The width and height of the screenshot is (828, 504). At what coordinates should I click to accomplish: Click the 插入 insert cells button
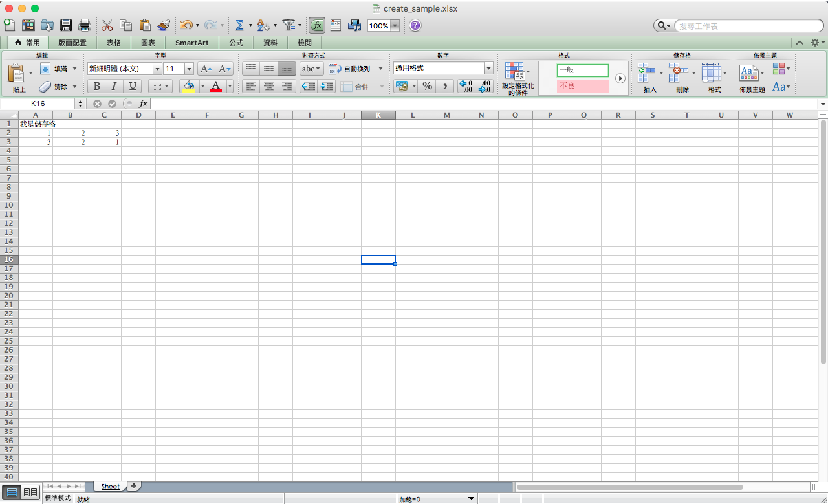pyautogui.click(x=646, y=72)
